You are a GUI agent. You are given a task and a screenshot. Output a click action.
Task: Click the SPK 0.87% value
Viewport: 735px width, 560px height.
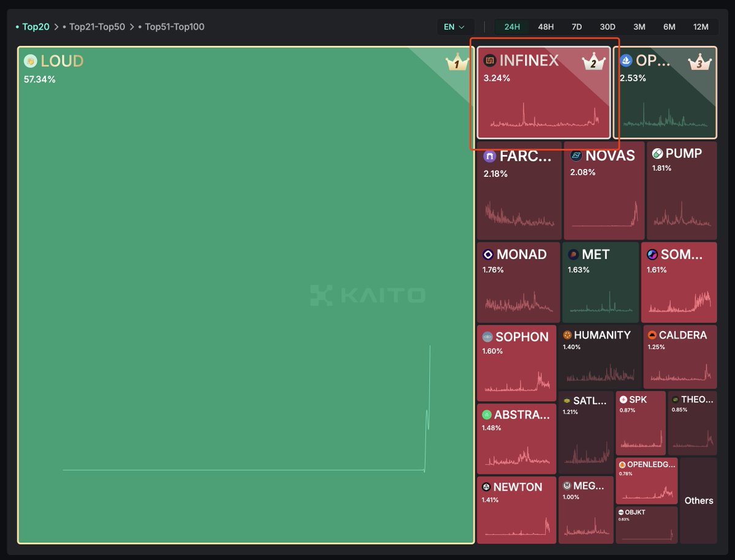coord(627,410)
